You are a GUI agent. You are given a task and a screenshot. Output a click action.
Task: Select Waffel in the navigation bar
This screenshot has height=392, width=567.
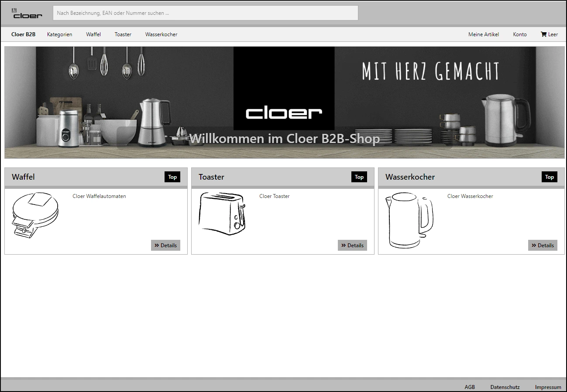point(93,34)
